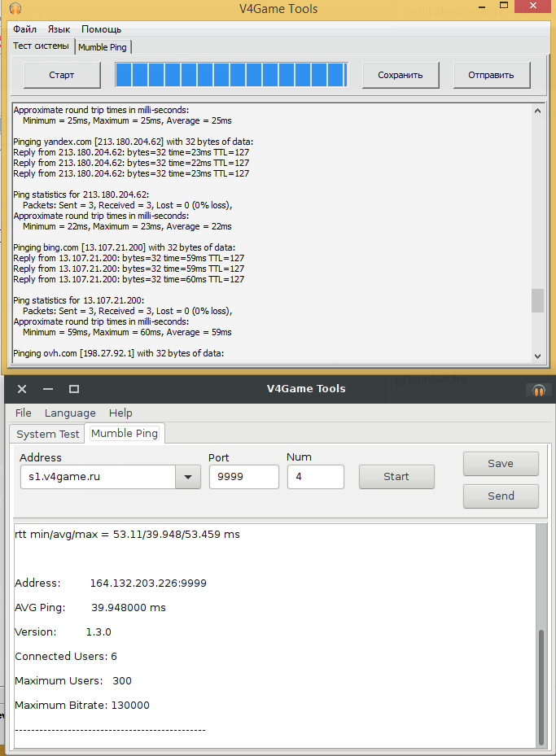Click 'Ping statistics for 213.180.204.62' line
Screen dimensions: 556x756
pyautogui.click(x=81, y=194)
